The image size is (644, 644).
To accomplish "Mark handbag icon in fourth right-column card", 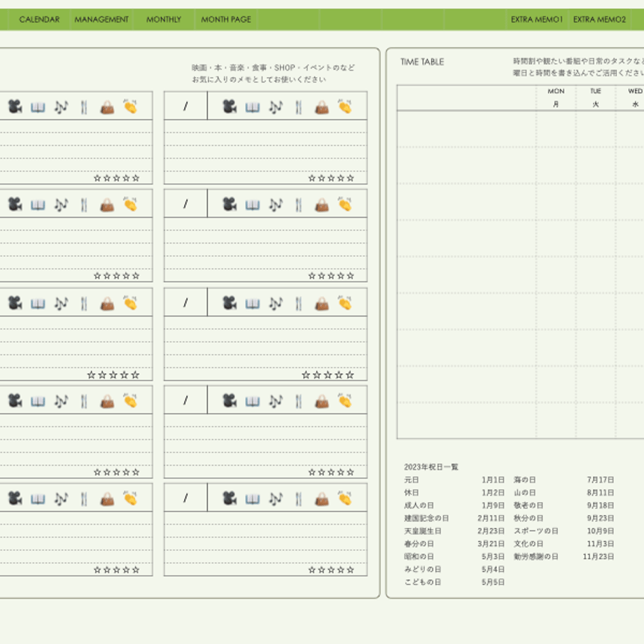I will click(x=322, y=401).
